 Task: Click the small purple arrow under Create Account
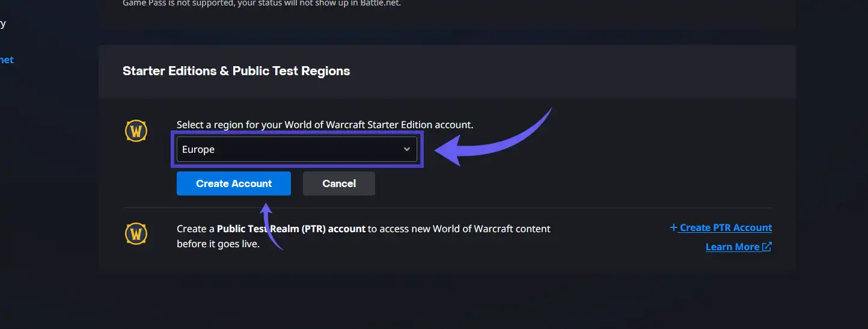(x=272, y=227)
